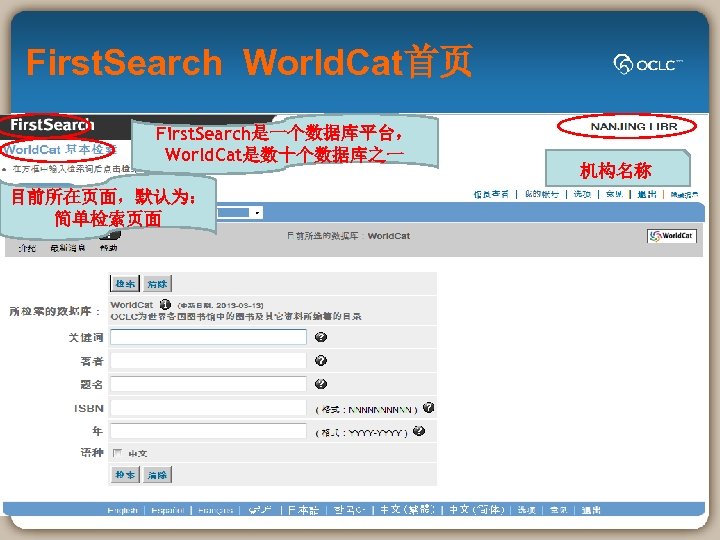
Task: Open help icon beside 题名 field
Action: coord(321,384)
